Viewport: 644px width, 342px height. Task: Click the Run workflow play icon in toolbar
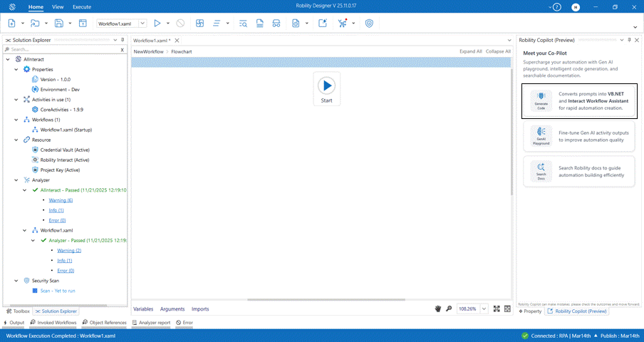pyautogui.click(x=157, y=24)
